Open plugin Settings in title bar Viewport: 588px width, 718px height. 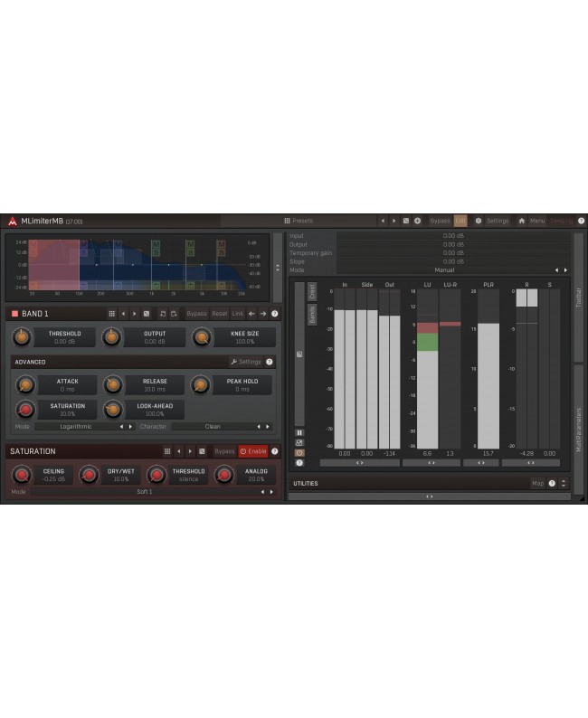click(498, 221)
